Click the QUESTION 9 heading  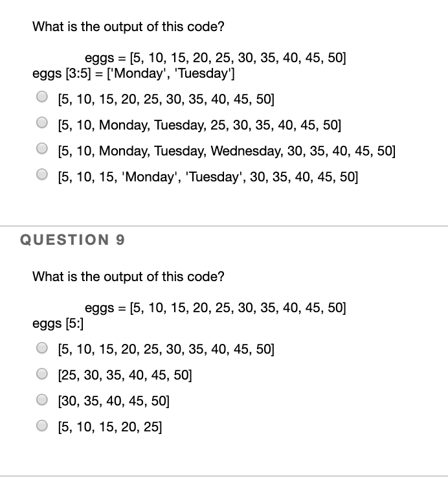73,240
